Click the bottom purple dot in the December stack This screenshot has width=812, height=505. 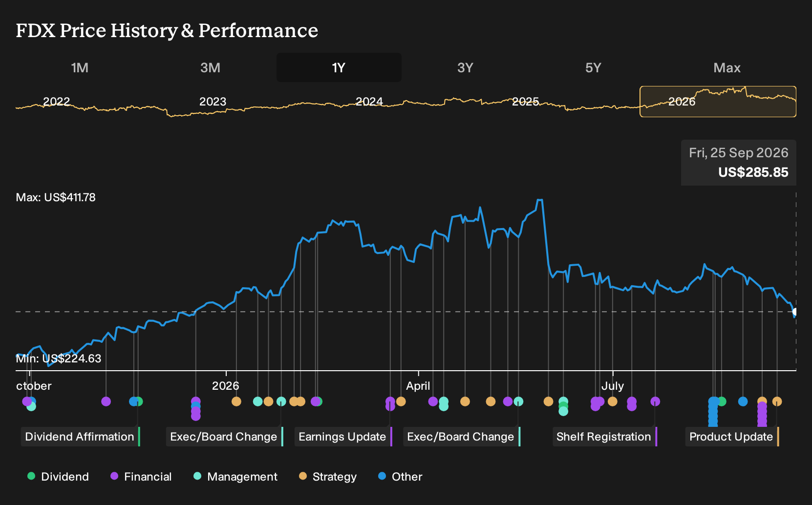[196, 416]
